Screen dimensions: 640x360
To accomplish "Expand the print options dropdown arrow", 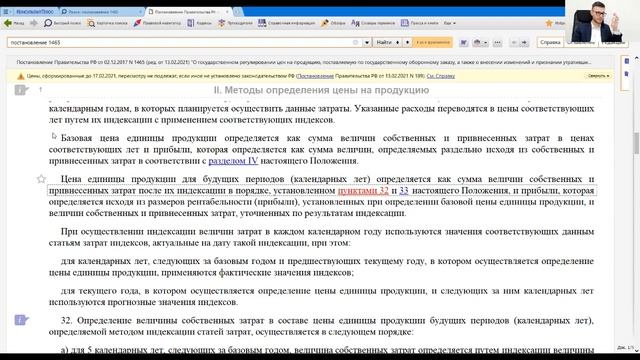I will pos(486,42).
